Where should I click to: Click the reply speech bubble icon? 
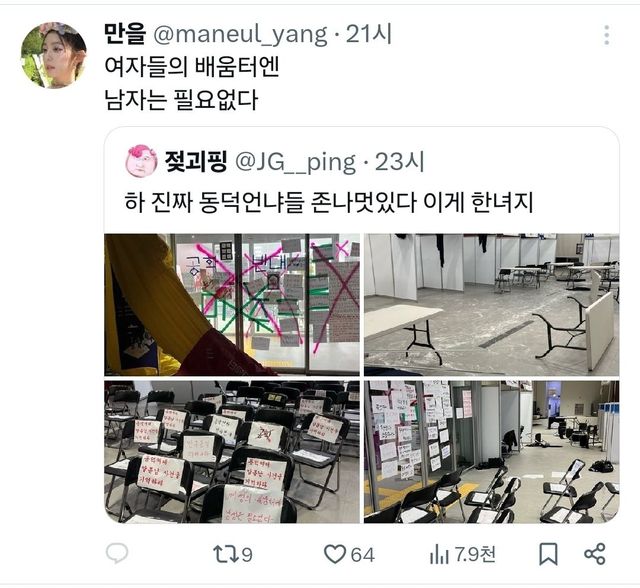(117, 554)
